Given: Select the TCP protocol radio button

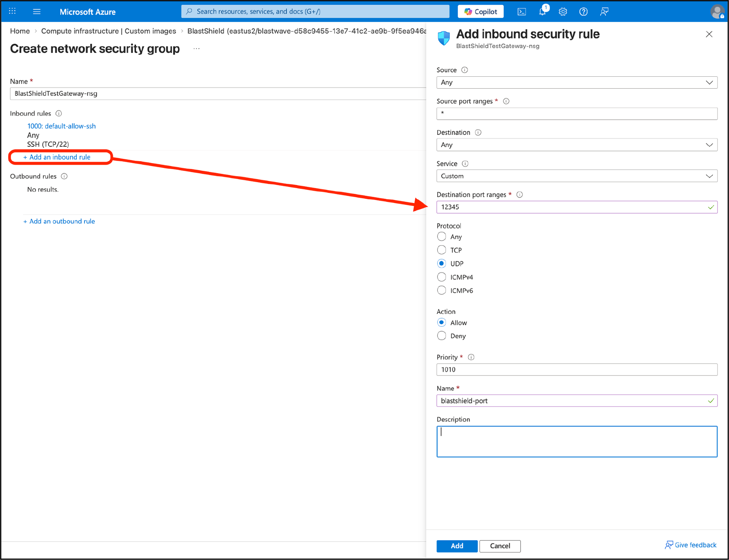Looking at the screenshot, I should pyautogui.click(x=442, y=250).
